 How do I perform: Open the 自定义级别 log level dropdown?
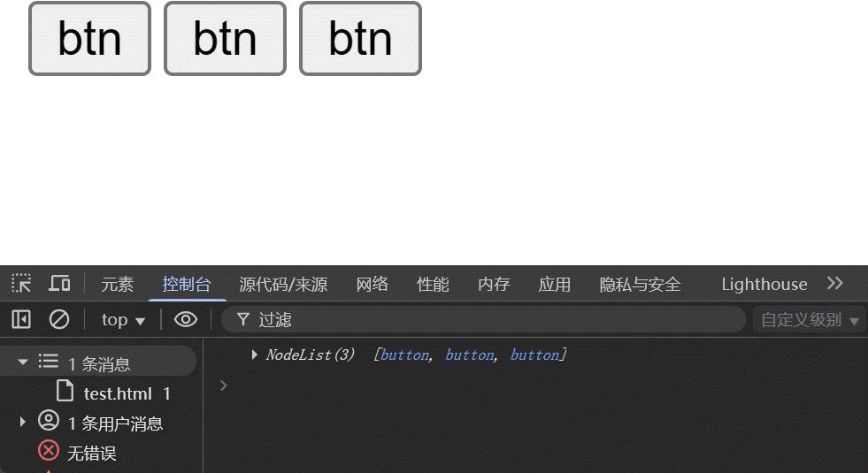(x=810, y=320)
